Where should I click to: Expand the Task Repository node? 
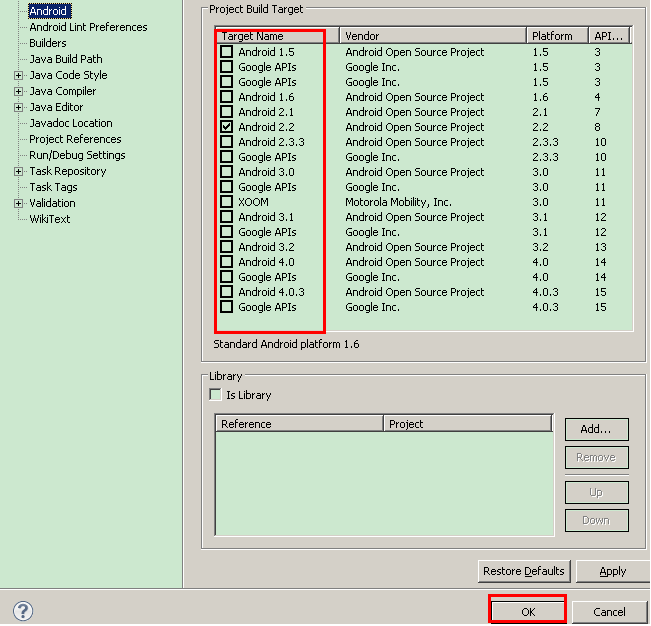tap(18, 171)
